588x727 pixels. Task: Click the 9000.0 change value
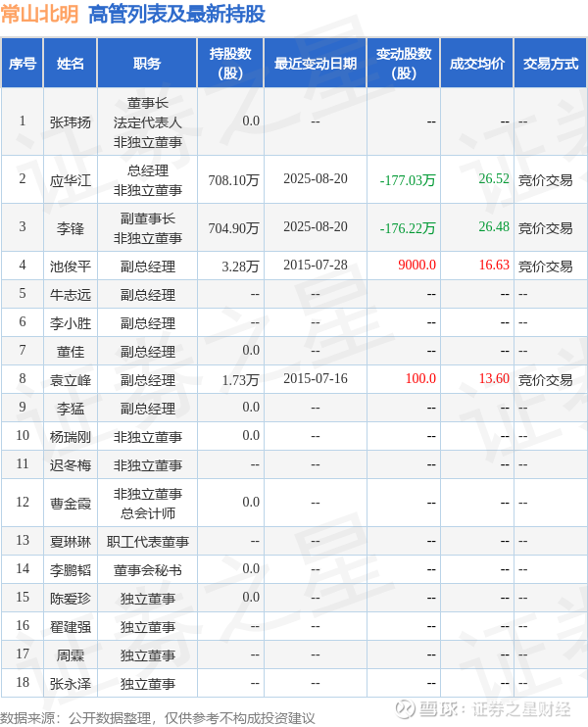416,265
